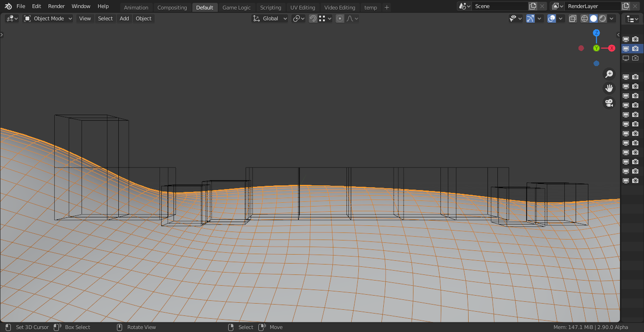Add a new view layer beside RenderLayer

coord(626,6)
